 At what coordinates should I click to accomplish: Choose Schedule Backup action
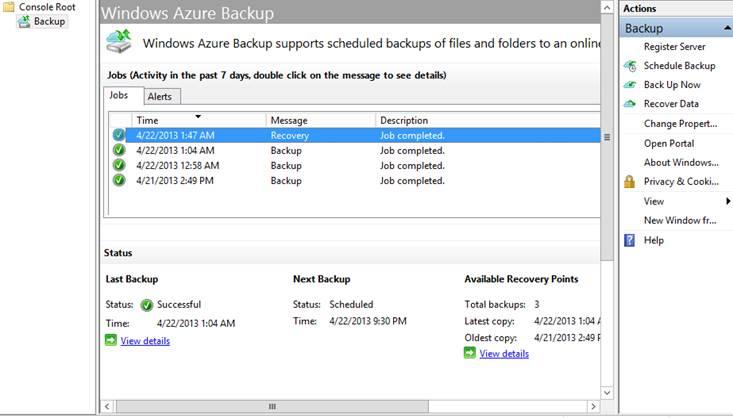tap(679, 66)
